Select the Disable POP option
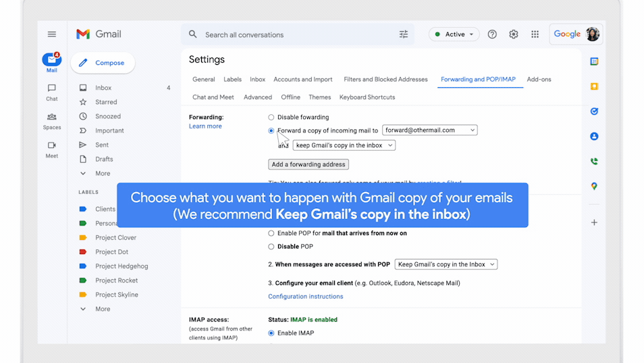The width and height of the screenshot is (644, 363). click(x=271, y=247)
